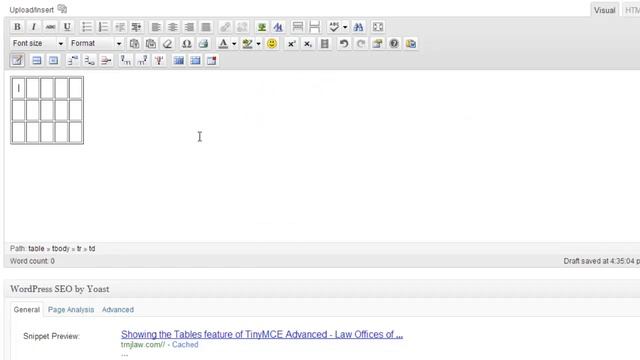Screen dimensions: 640x360
Task: Open the background color picker arrow
Action: [x=258, y=44]
